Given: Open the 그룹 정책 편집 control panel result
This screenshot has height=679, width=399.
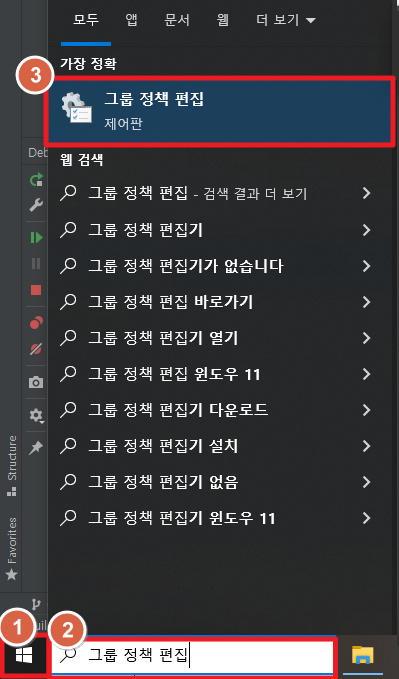Looking at the screenshot, I should 220,111.
